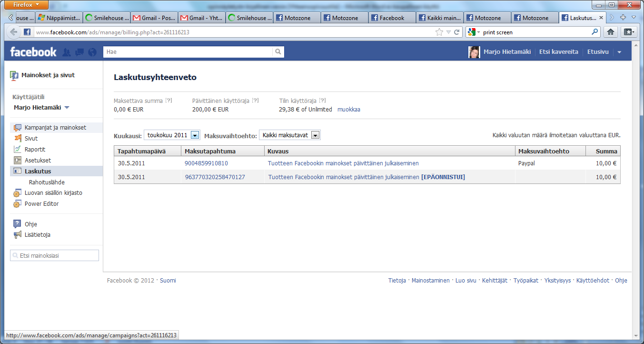644x344 pixels.
Task: Click Etsi kavereita in header
Action: [x=559, y=52]
